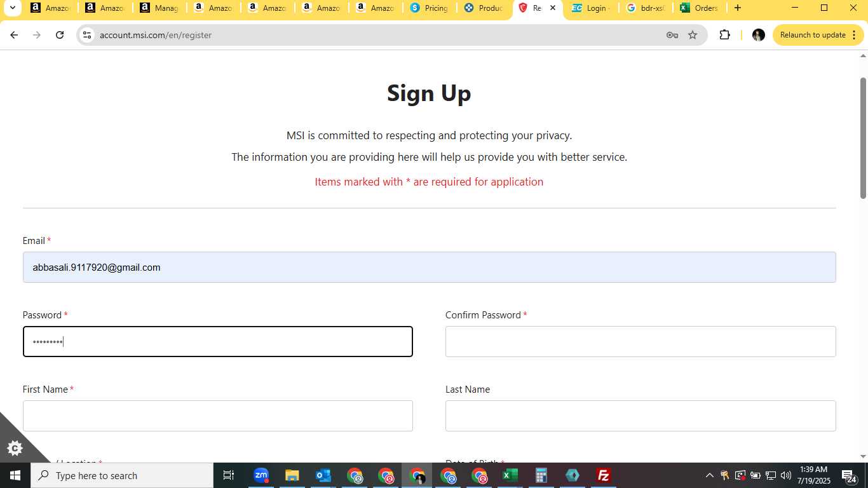Click the Last Name input field

pos(641,416)
